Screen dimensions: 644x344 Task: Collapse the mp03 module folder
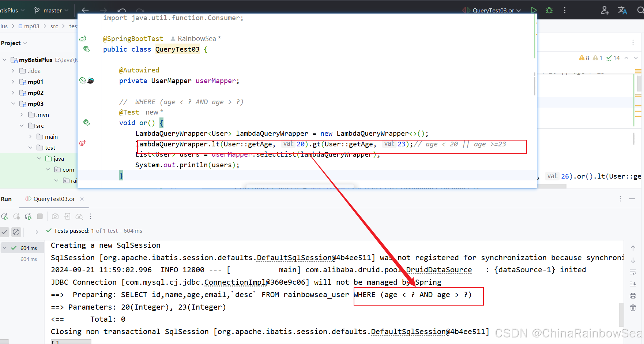13,104
